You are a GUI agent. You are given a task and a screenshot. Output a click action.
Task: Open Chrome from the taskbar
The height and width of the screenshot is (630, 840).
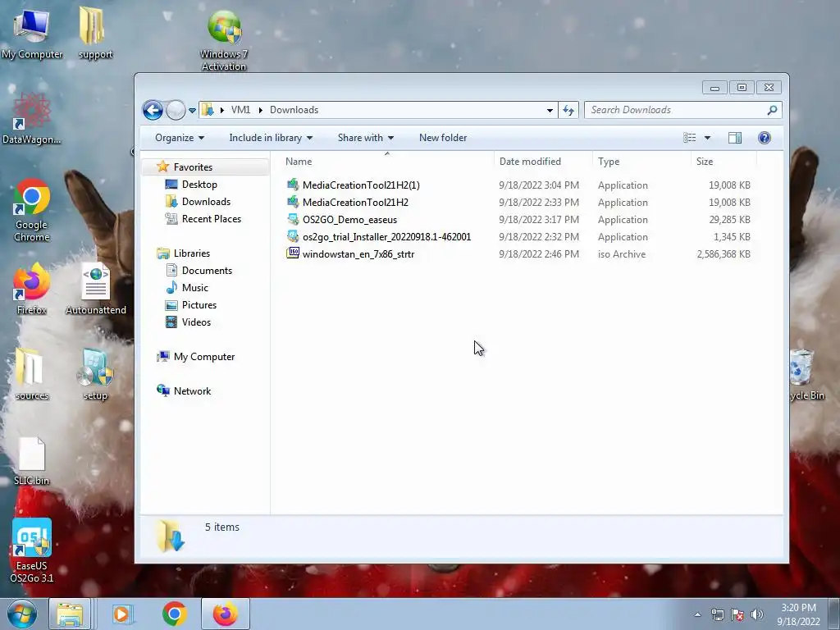click(174, 614)
